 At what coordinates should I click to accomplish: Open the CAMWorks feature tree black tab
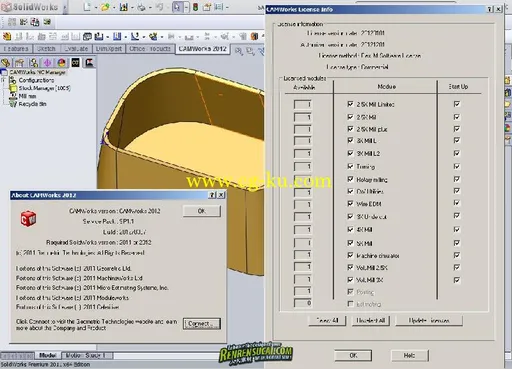click(x=76, y=63)
